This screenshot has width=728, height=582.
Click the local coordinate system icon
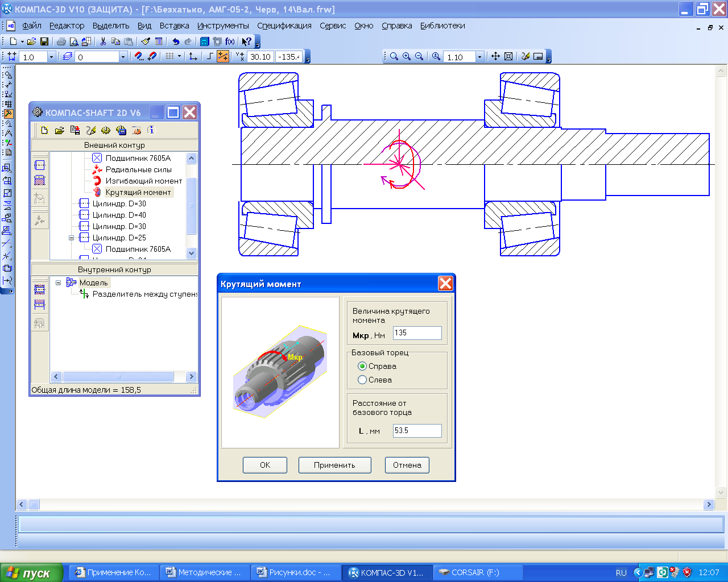coord(193,56)
